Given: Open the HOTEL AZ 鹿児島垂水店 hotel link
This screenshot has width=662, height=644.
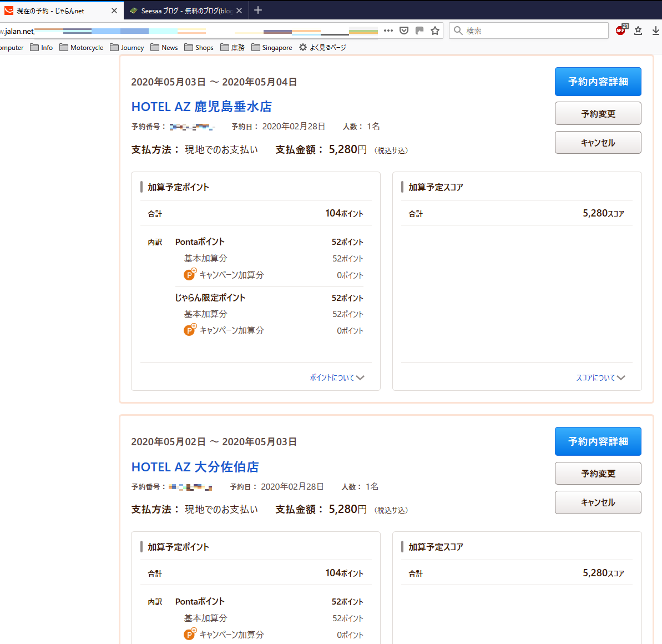Looking at the screenshot, I should 201,107.
